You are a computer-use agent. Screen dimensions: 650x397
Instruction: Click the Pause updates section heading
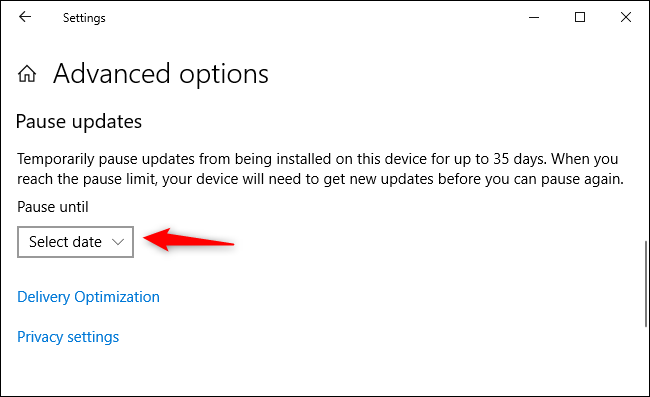click(79, 122)
